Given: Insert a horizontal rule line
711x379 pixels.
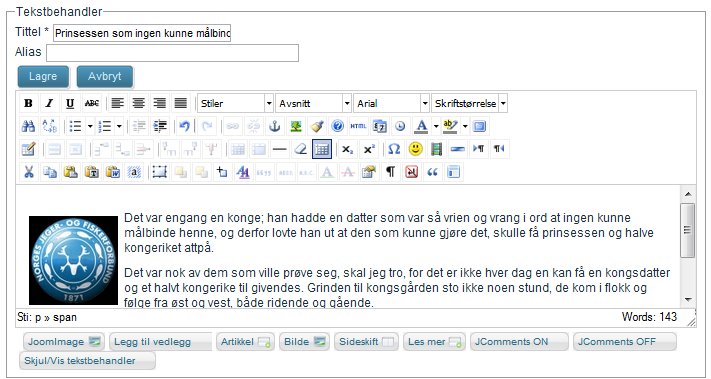Looking at the screenshot, I should [x=280, y=149].
